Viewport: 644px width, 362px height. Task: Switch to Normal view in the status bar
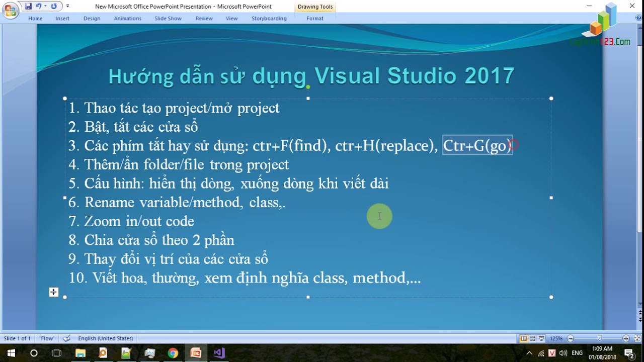(524, 338)
